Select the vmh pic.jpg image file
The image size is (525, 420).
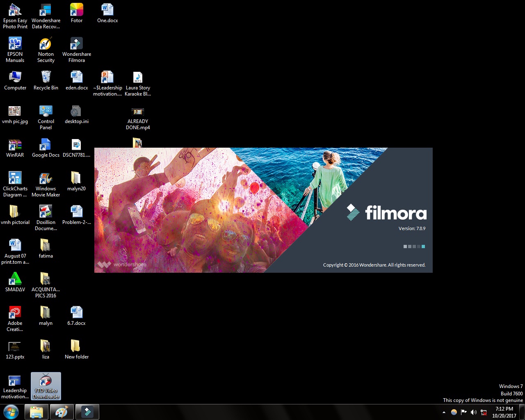[15, 114]
